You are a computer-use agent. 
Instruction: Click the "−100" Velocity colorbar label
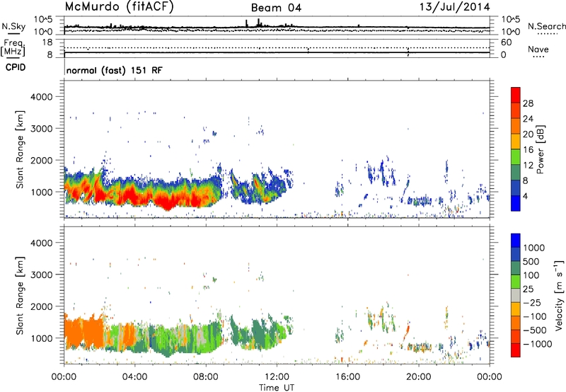[x=535, y=316]
